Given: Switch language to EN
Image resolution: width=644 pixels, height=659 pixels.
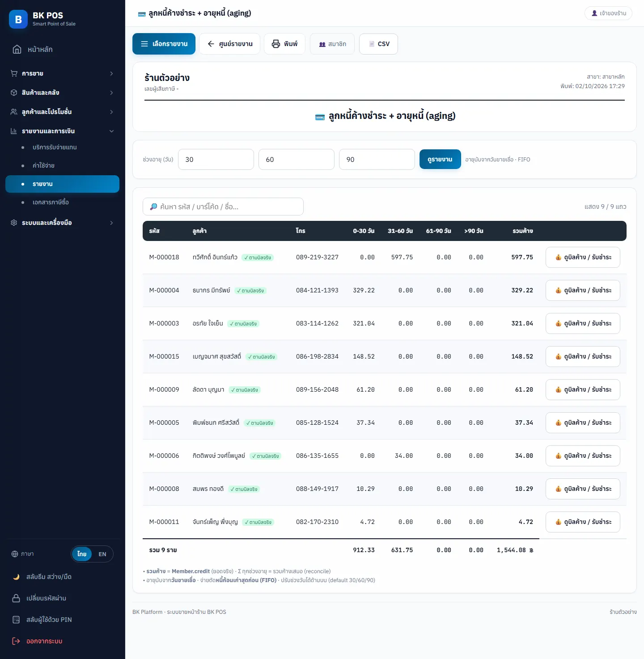Looking at the screenshot, I should 102,554.
